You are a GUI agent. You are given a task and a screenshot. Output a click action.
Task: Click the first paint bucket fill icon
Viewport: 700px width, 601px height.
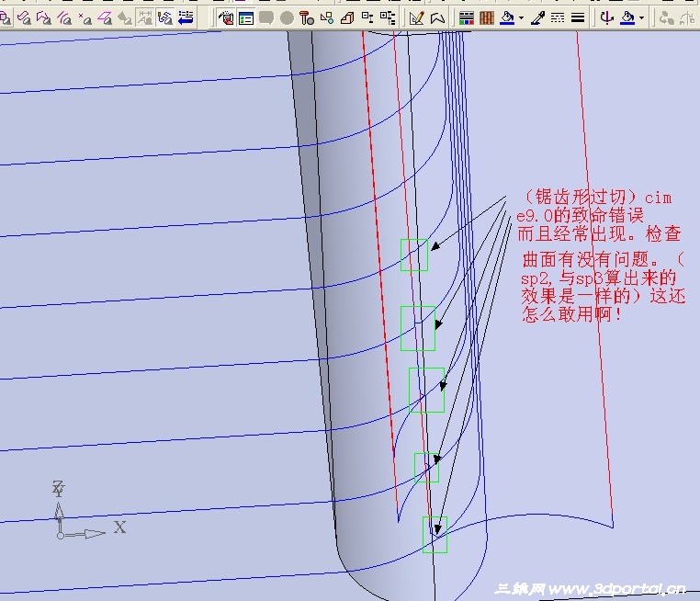tap(507, 17)
